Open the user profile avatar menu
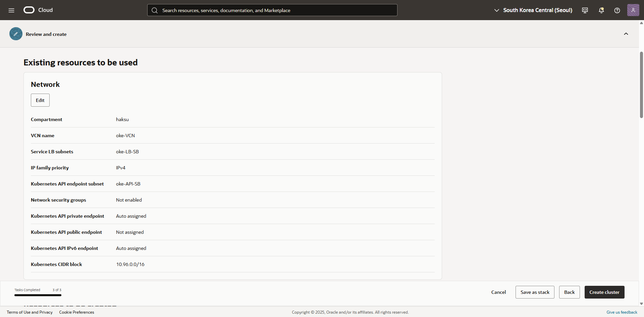 (633, 10)
